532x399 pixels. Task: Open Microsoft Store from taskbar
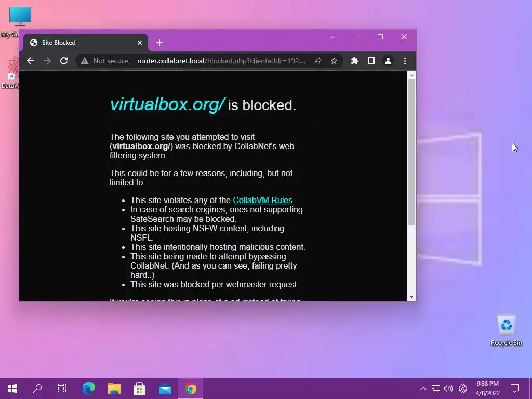(139, 389)
